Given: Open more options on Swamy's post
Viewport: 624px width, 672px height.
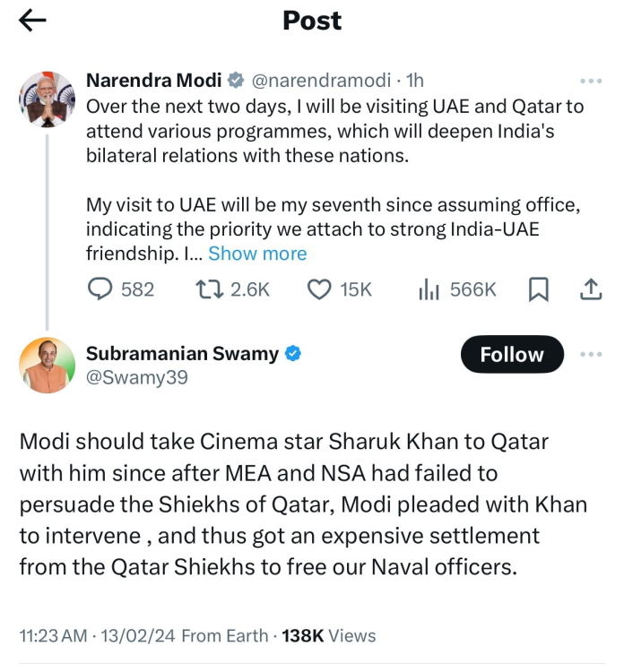Looking at the screenshot, I should (x=591, y=354).
